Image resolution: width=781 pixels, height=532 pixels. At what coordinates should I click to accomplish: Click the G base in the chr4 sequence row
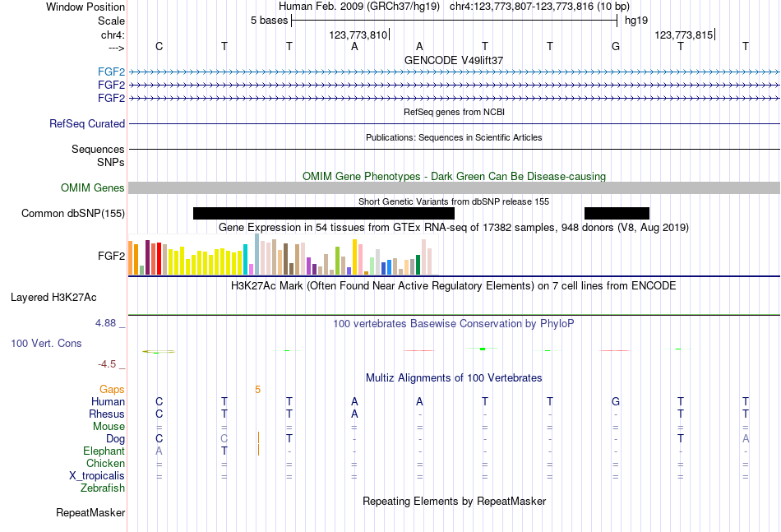(616, 46)
